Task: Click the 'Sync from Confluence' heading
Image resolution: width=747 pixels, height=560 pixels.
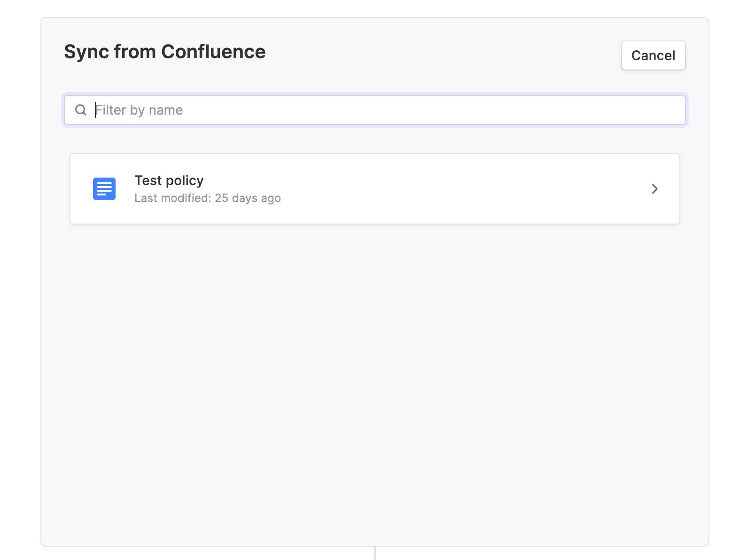Action: tap(165, 52)
